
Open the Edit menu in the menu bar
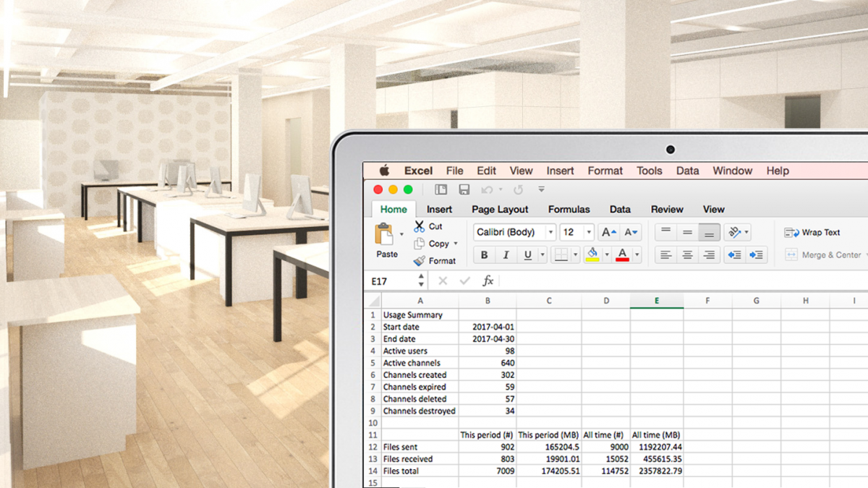coord(486,171)
